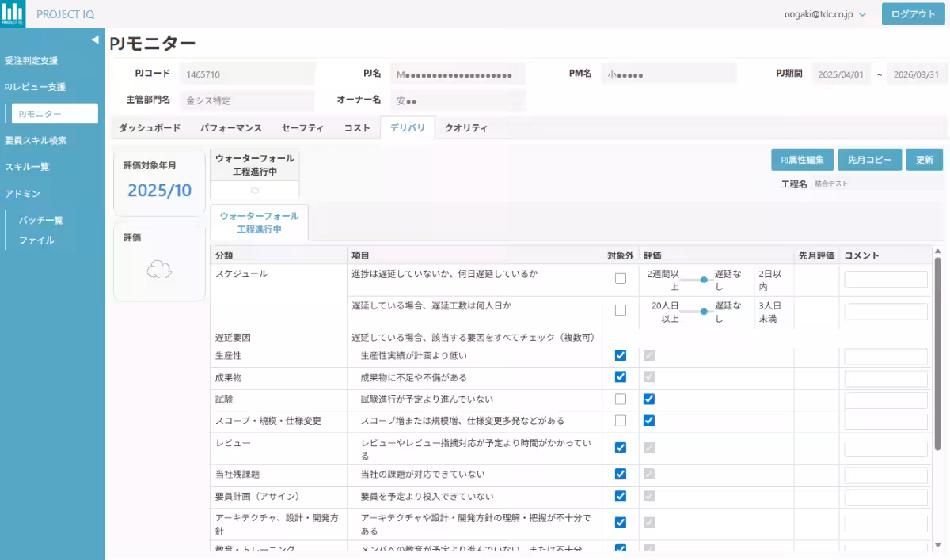Log out with the ログアウト button
This screenshot has height=560, width=950.
913,13
